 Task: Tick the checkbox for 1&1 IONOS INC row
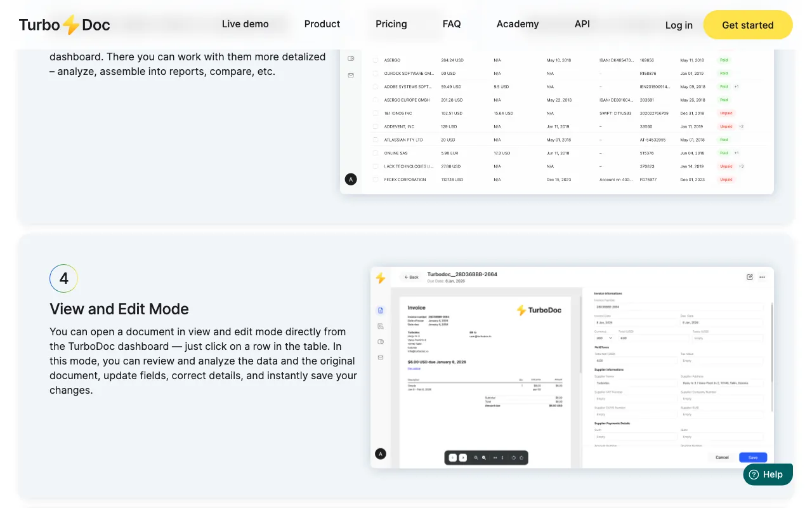pyautogui.click(x=375, y=113)
